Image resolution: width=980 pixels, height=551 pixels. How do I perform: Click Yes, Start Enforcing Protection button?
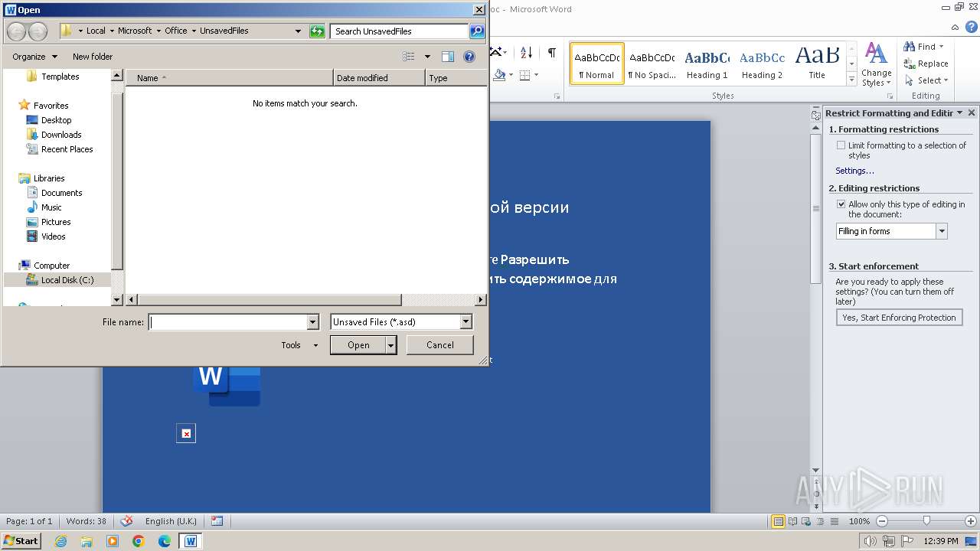[899, 318]
